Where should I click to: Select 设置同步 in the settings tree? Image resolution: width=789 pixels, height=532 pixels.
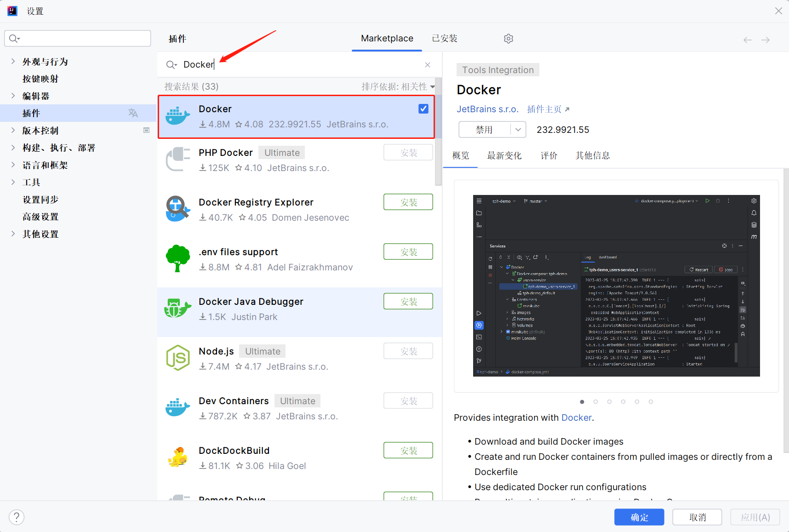point(40,199)
